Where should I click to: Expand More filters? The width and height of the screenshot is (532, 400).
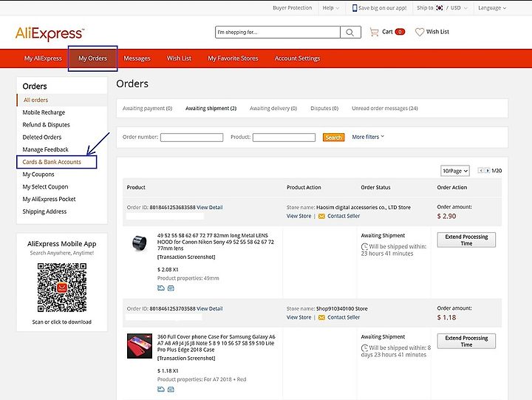pos(368,137)
